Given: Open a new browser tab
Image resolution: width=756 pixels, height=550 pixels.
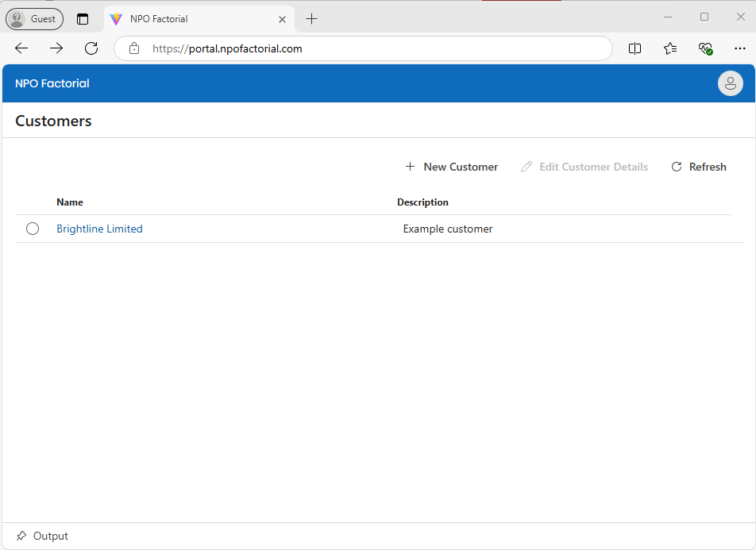Looking at the screenshot, I should [x=312, y=19].
